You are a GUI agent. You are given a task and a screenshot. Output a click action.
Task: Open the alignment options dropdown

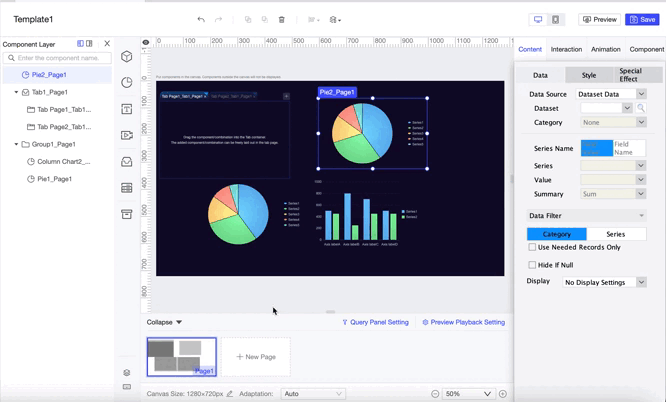point(313,20)
